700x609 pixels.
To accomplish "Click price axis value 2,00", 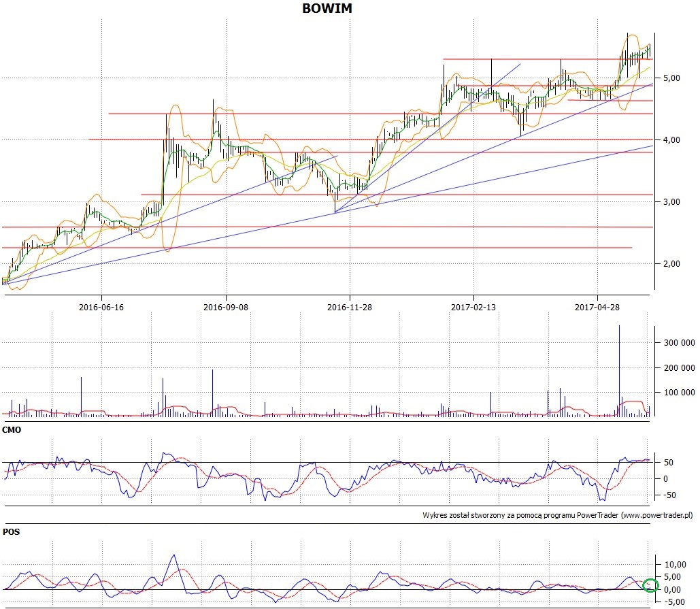I will (x=671, y=264).
